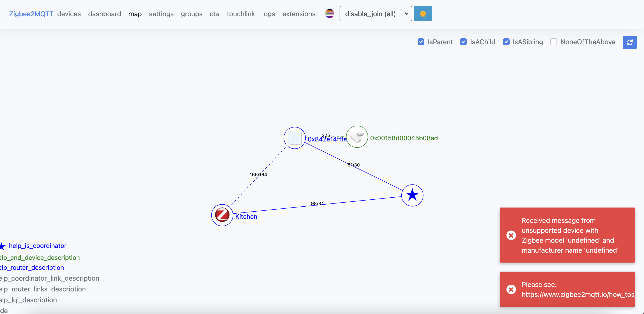Dismiss the unsupported device error notification
Screen dimensions: 644x314
(x=511, y=235)
